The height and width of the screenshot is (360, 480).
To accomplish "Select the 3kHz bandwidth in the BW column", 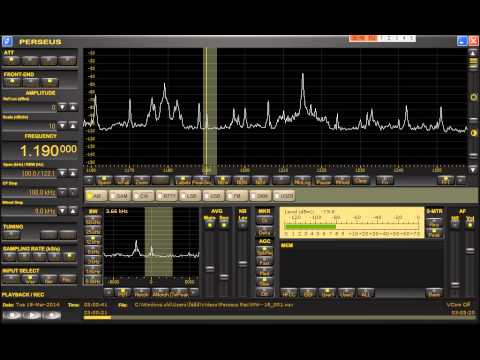I will (93, 261).
